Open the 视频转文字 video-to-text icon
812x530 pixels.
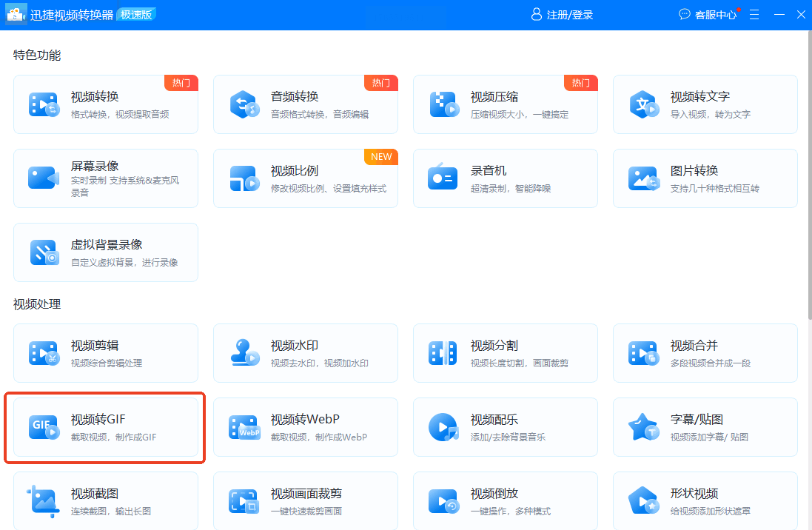pos(644,104)
